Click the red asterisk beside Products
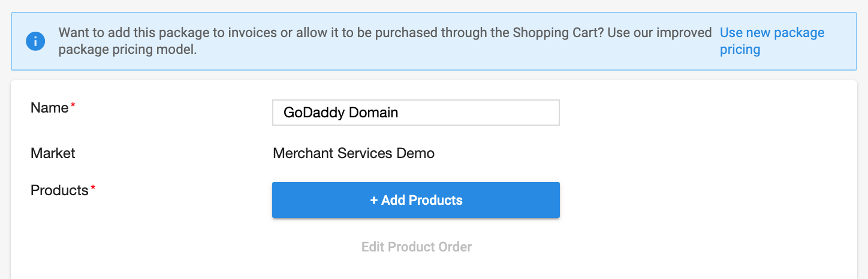This screenshot has height=279, width=868. pyautogui.click(x=93, y=189)
